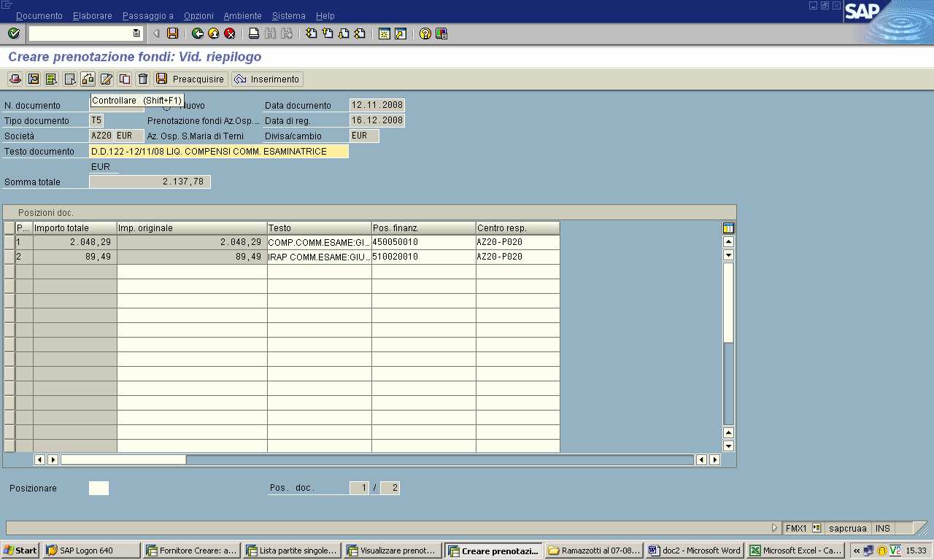Viewport: 934px width, 560px height.
Task: Go to previous page icon
Action: point(328,34)
